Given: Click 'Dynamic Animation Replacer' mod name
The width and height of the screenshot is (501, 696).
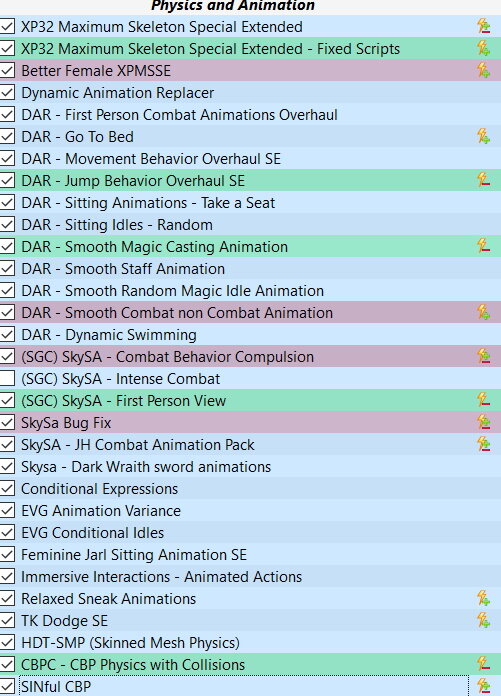Looking at the screenshot, I should pyautogui.click(x=118, y=93).
